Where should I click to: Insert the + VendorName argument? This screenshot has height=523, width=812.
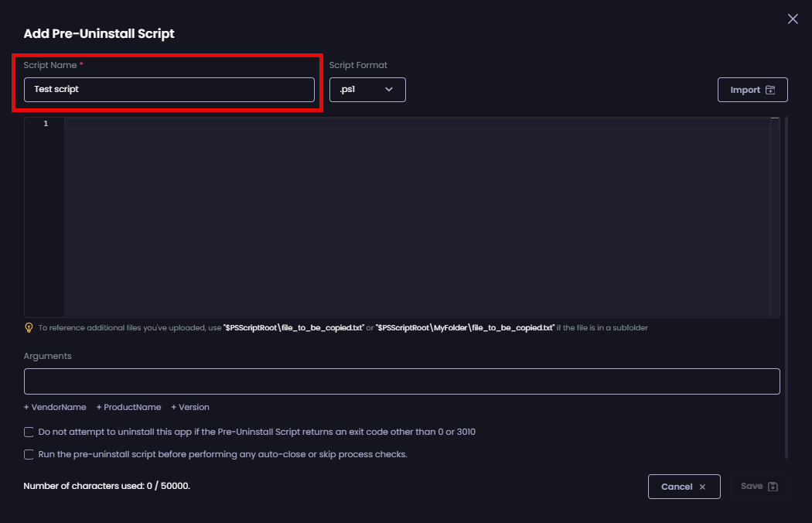click(x=55, y=407)
